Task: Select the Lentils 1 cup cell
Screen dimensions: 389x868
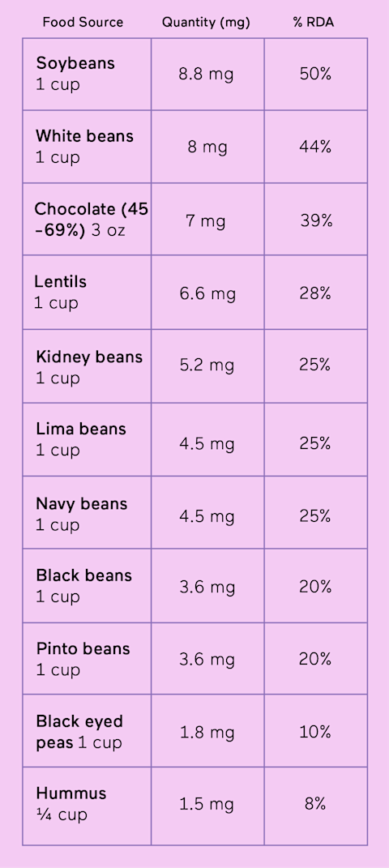Action: pyautogui.click(x=87, y=293)
